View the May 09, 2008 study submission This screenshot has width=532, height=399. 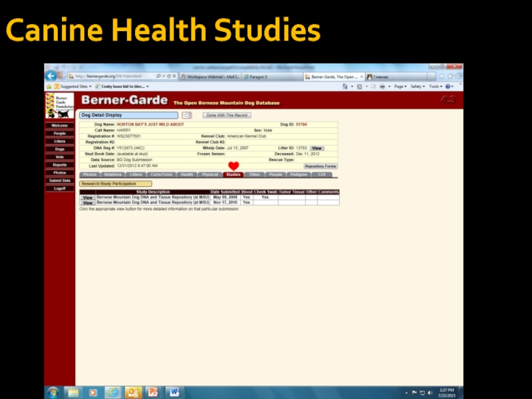click(x=87, y=198)
